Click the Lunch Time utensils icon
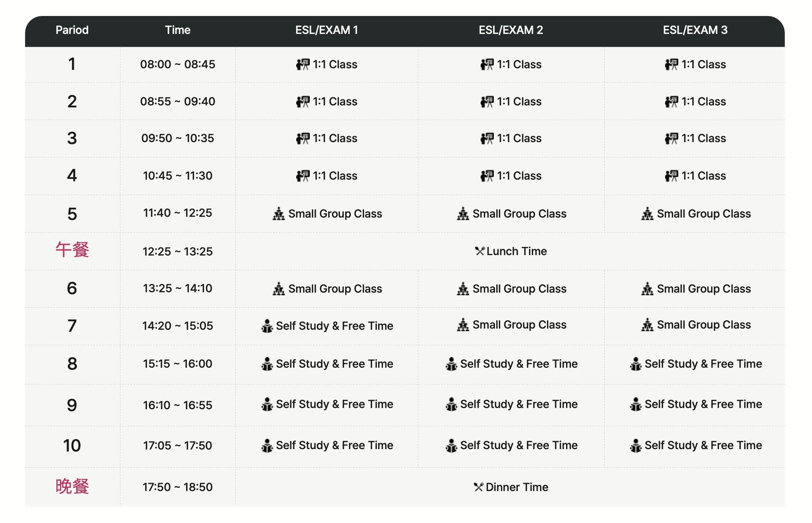 pos(479,251)
